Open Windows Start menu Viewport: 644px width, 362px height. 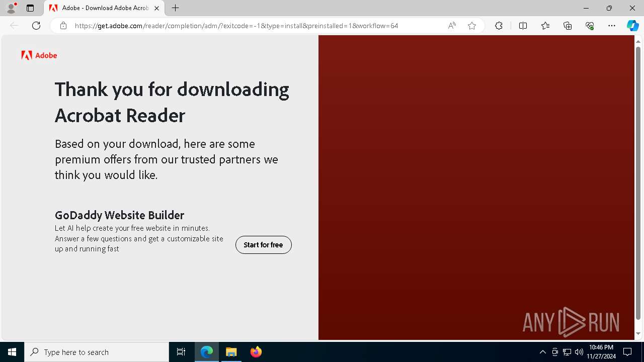tap(12, 352)
